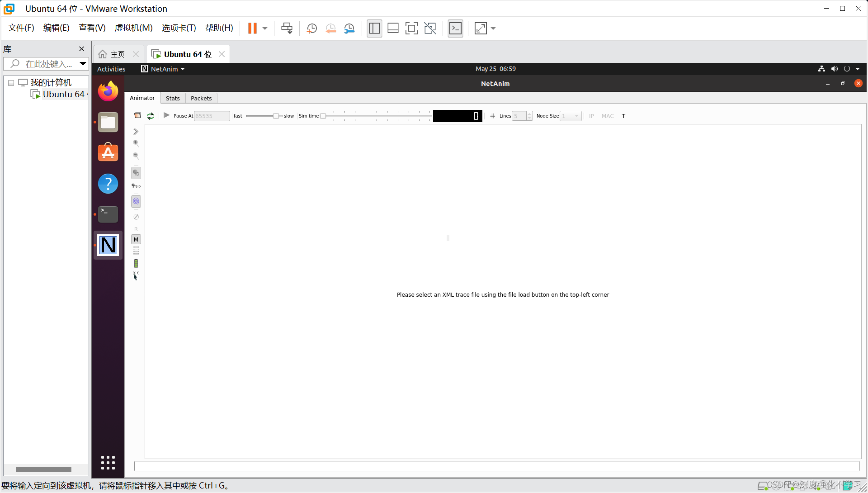Open XML trace file with load button
This screenshot has width=868, height=493.
(x=137, y=116)
